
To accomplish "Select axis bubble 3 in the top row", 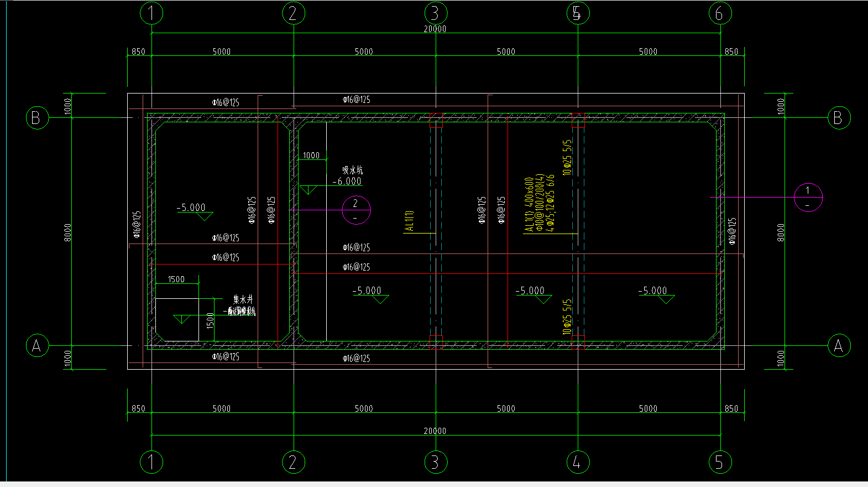I will pos(436,13).
